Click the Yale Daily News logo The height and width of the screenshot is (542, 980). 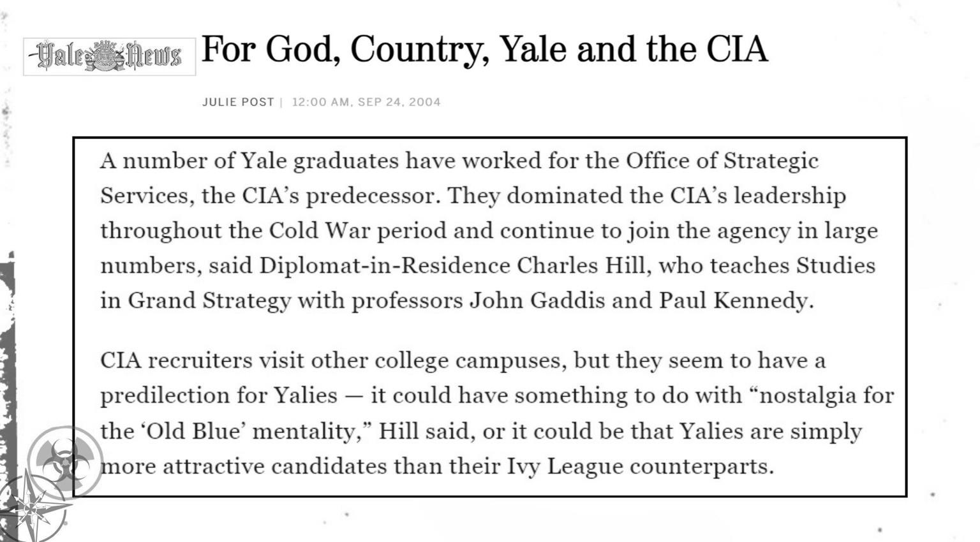pyautogui.click(x=109, y=57)
